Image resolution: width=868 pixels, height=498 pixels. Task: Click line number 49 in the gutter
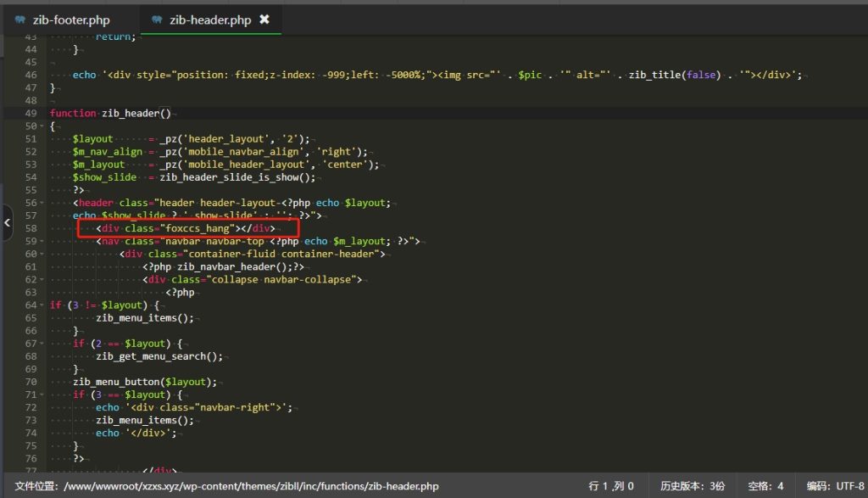point(31,113)
